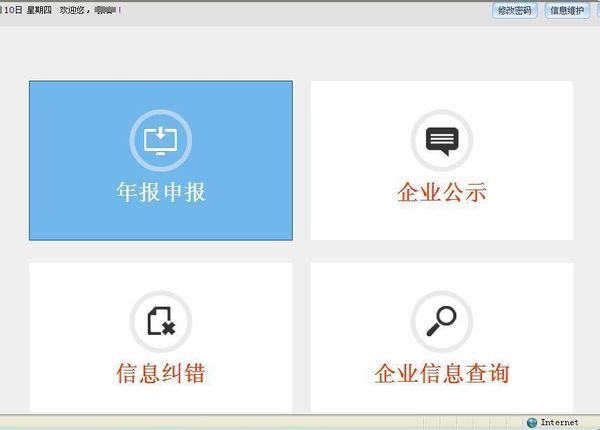The height and width of the screenshot is (430, 600).
Task: Click the document-with-X icon for 信息纠错
Action: (x=160, y=321)
